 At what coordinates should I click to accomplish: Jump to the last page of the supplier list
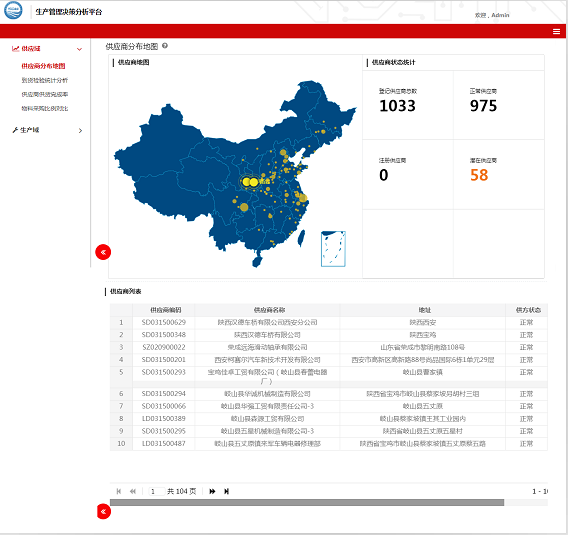click(x=226, y=491)
